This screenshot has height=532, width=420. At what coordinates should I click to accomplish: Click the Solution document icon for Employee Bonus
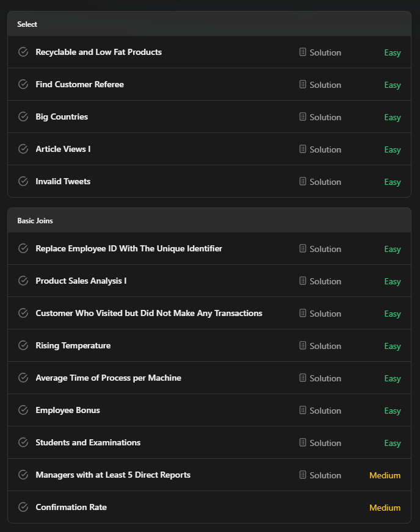[x=303, y=410]
